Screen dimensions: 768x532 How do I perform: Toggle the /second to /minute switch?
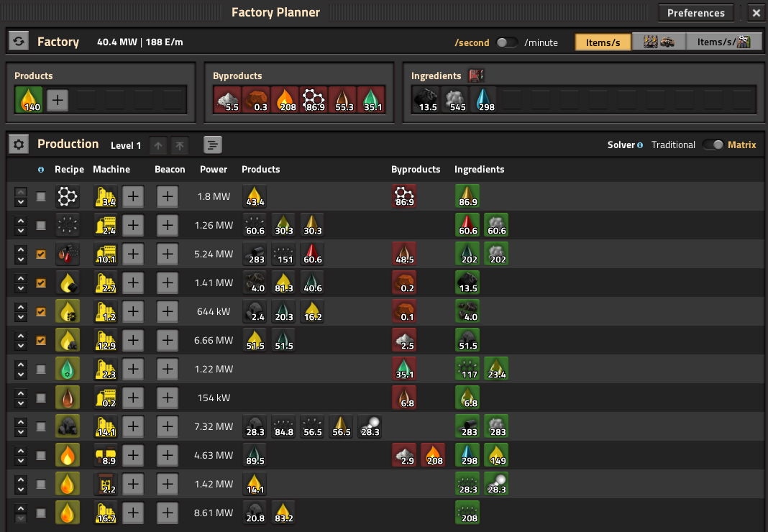point(507,42)
